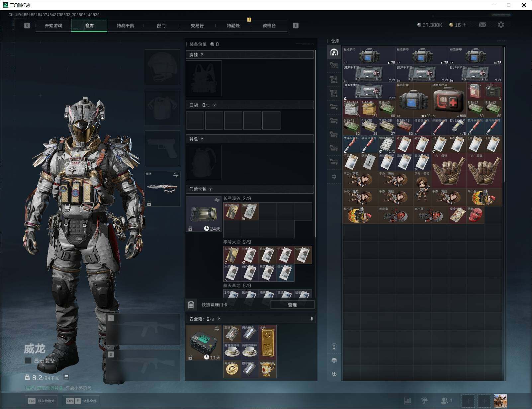Click the flag icon in bottom bar

[425, 401]
